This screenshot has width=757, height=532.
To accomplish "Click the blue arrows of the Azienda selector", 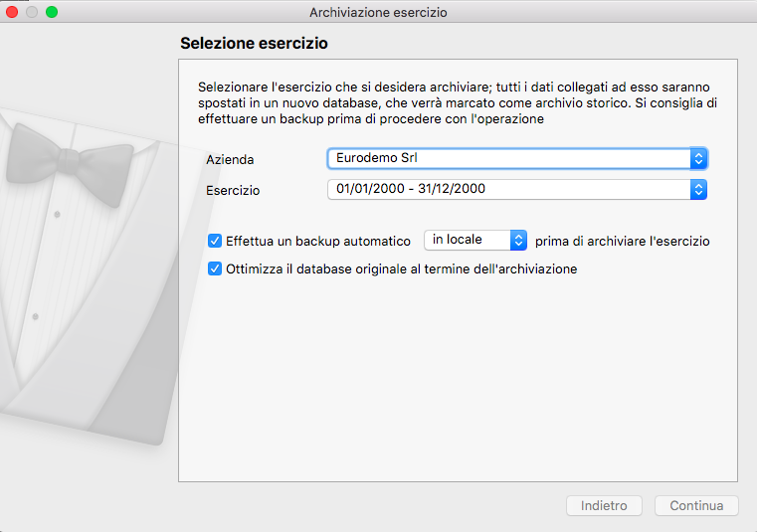I will tap(698, 158).
